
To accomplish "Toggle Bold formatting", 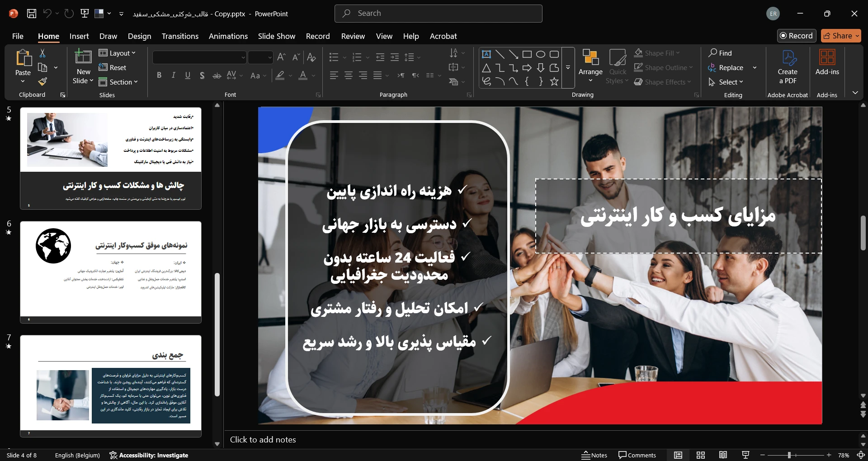I will pyautogui.click(x=159, y=75).
